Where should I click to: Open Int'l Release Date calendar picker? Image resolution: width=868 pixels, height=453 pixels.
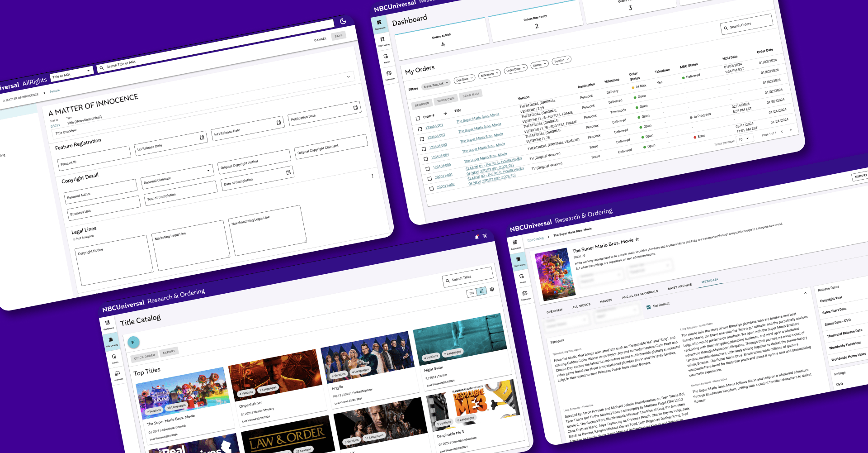(x=278, y=123)
